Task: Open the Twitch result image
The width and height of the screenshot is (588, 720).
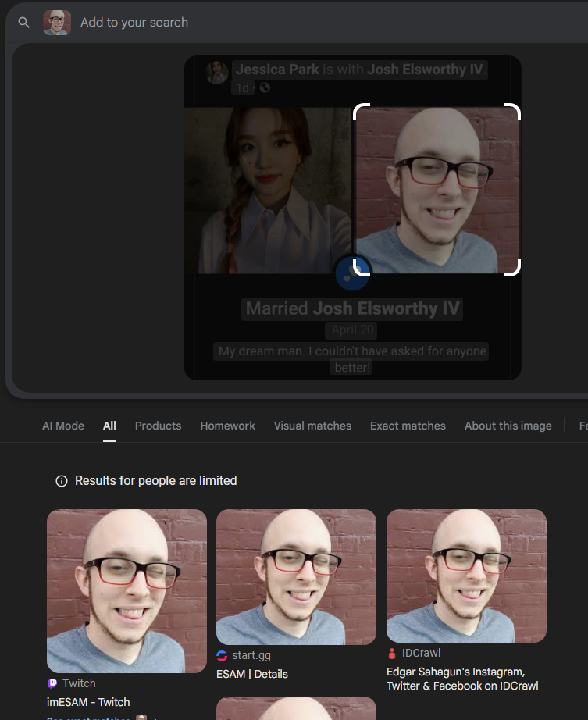Action: pos(127,591)
